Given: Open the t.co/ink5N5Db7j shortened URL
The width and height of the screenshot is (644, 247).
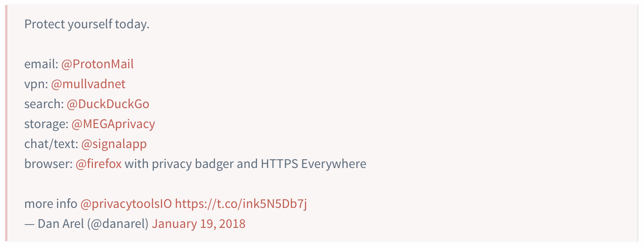Looking at the screenshot, I should tap(241, 204).
